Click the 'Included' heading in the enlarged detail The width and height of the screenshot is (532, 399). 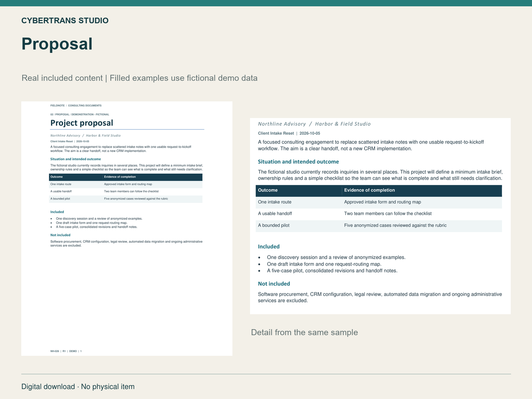269,247
